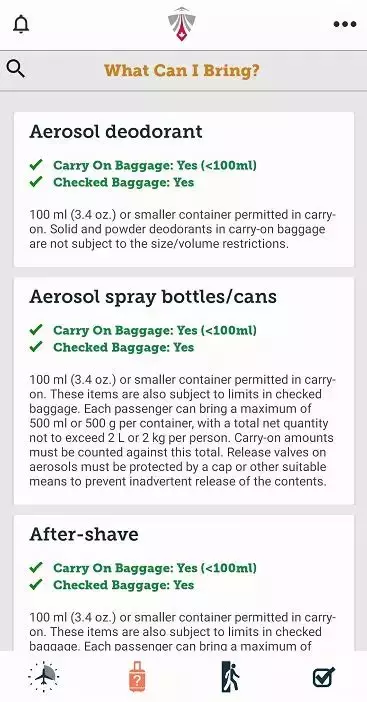This screenshot has height=702, width=367.
Task: Tap checkmark beside After-shave Carry On Baggage
Action: (x=36, y=568)
